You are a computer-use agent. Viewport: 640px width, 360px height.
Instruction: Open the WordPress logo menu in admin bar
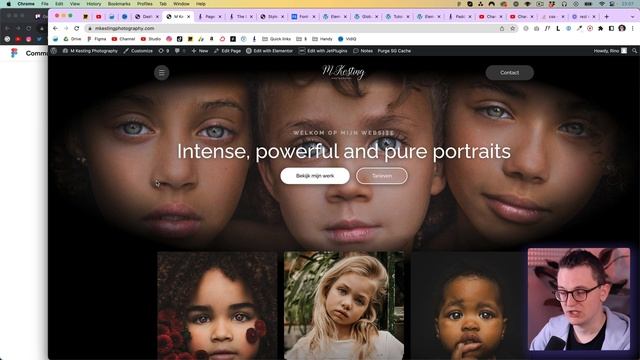click(x=53, y=51)
